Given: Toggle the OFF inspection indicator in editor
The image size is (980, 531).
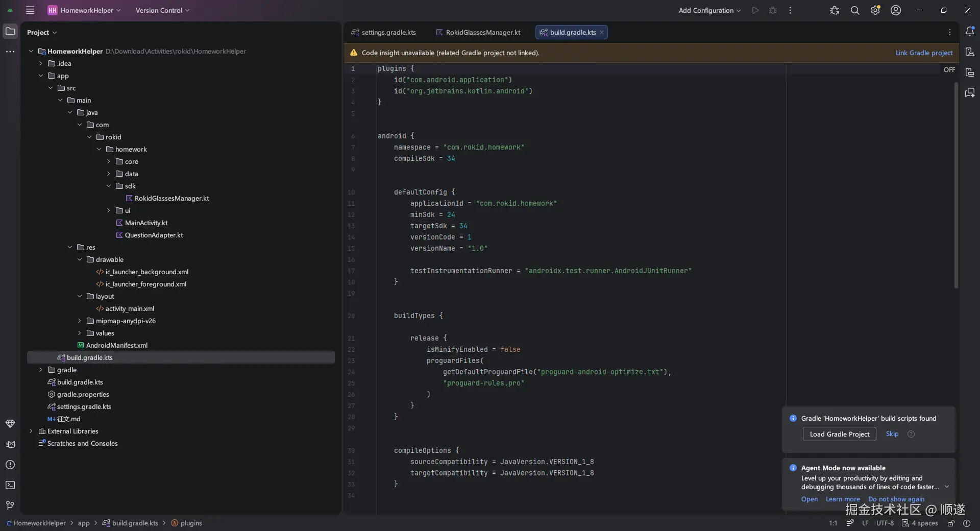Looking at the screenshot, I should click(949, 69).
